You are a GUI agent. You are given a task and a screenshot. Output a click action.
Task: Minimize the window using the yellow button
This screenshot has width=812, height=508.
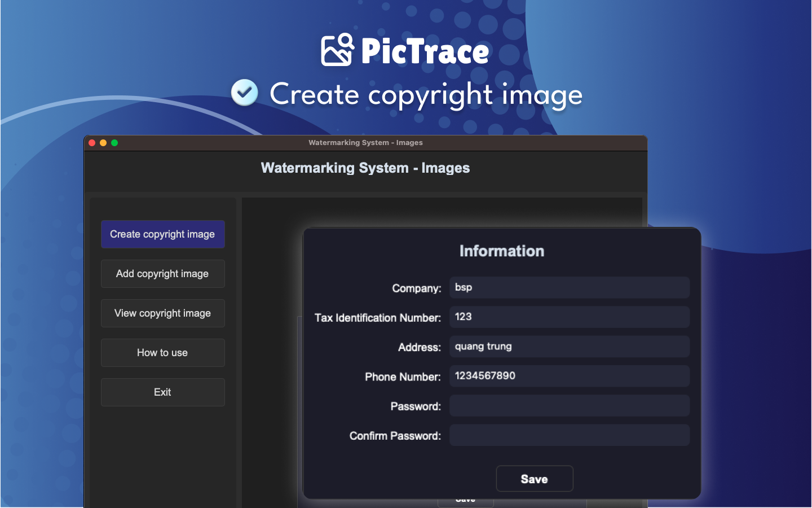(103, 143)
